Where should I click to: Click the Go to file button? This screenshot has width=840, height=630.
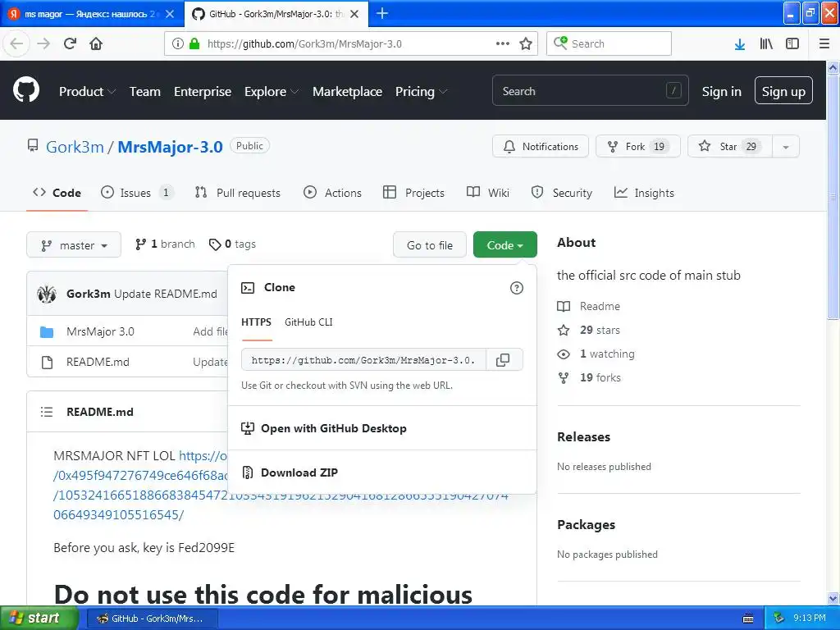(x=430, y=244)
